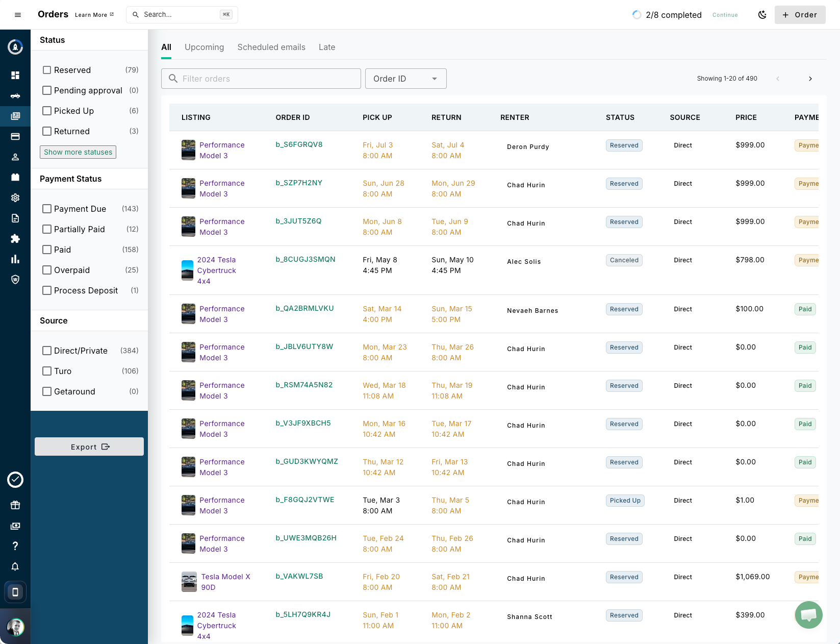Check the Turo source filter
Screen dimensions: 840x644
[x=47, y=371]
